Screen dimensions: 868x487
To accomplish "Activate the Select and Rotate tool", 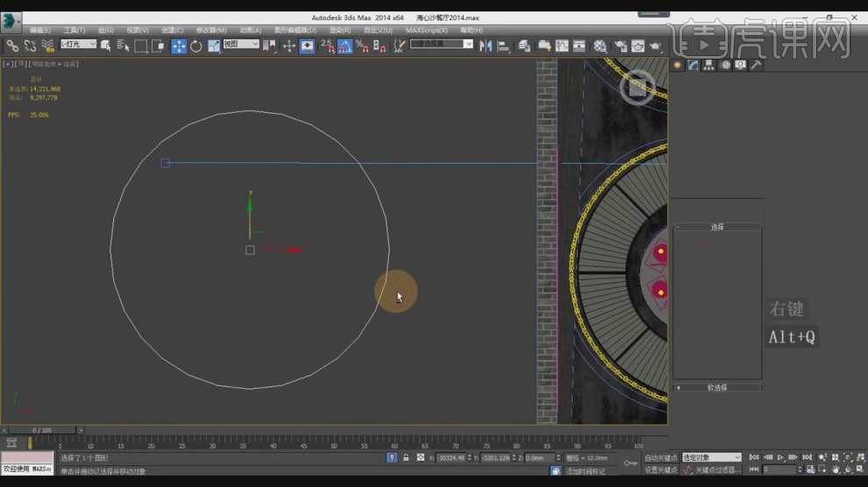I will pyautogui.click(x=196, y=46).
